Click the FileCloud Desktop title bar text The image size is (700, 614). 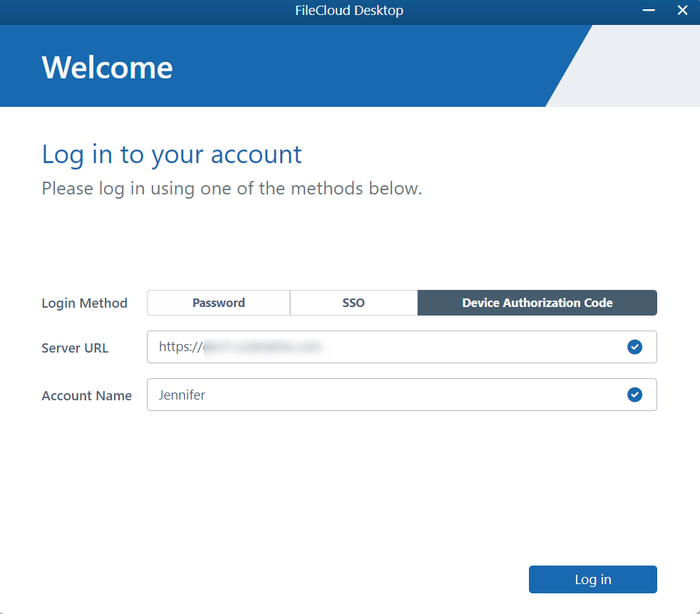click(x=349, y=11)
